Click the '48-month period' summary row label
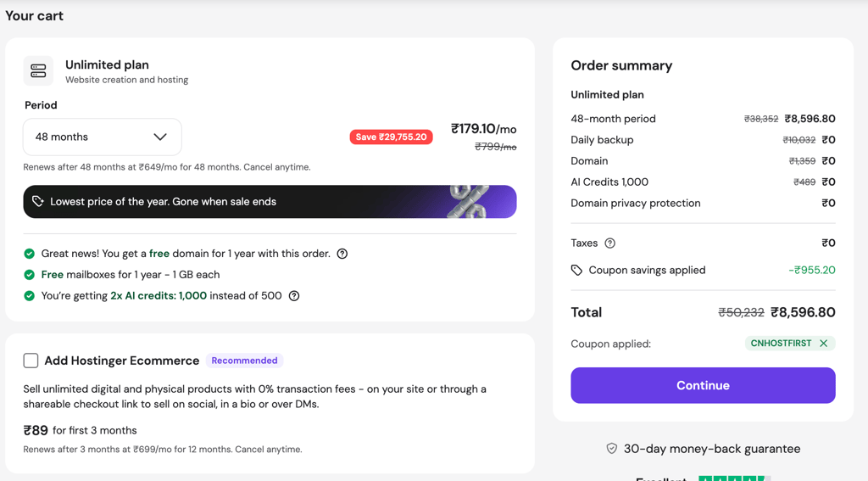This screenshot has height=481, width=868. [614, 119]
